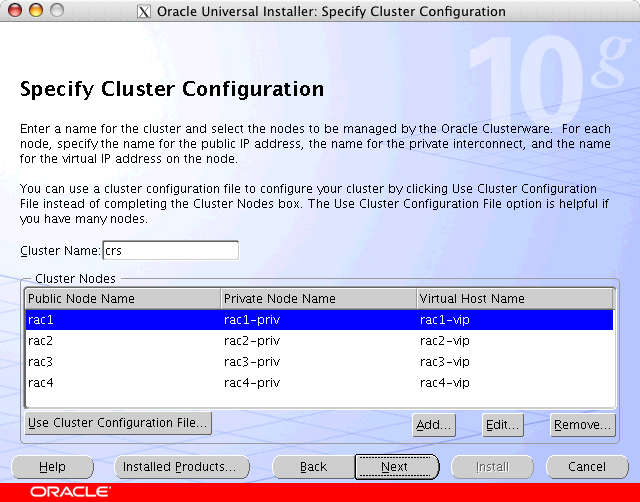Go Back to previous installer step

tap(313, 467)
